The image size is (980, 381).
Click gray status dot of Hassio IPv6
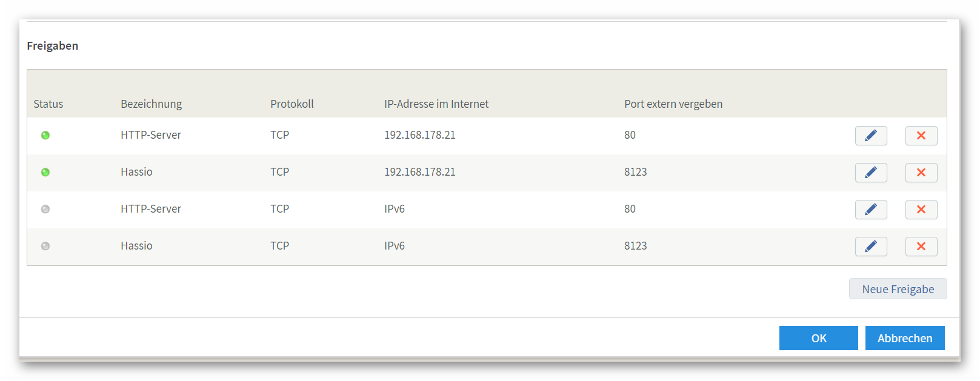[x=45, y=246]
